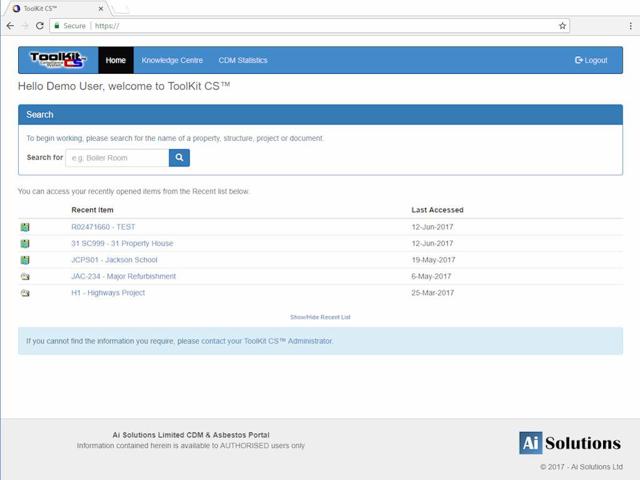Click the project icon beside Highways Project
Viewport: 640px width, 480px height.
tap(25, 293)
